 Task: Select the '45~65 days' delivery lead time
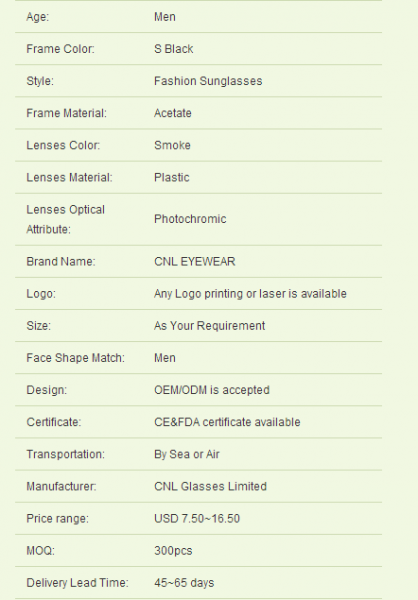point(184,583)
